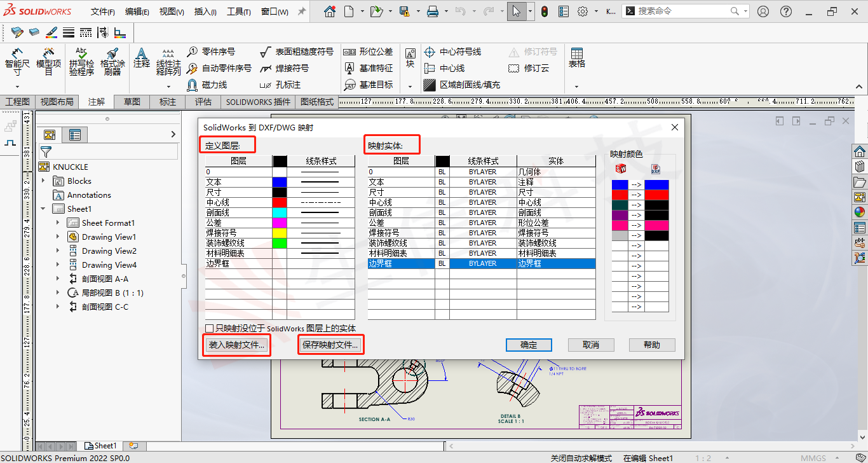Run the 拼写检验程序 spell checker

coord(81,62)
